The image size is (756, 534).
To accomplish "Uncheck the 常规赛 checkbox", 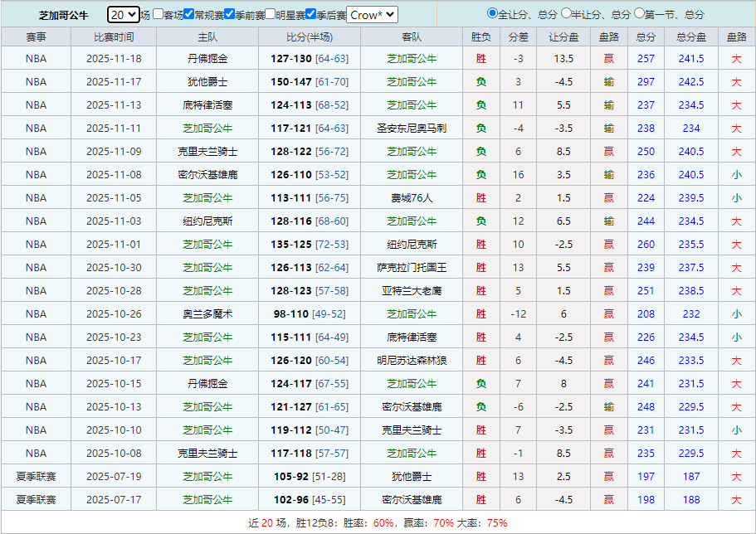I will click(x=188, y=14).
